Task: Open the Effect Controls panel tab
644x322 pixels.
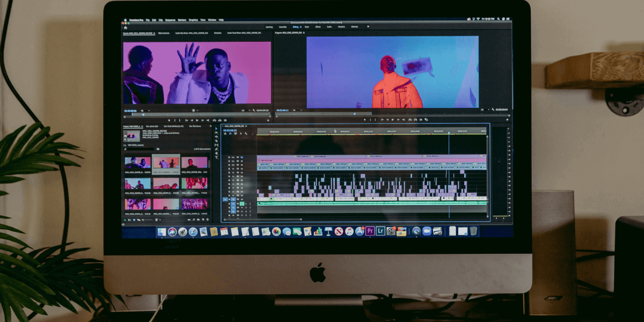Action: (164, 33)
